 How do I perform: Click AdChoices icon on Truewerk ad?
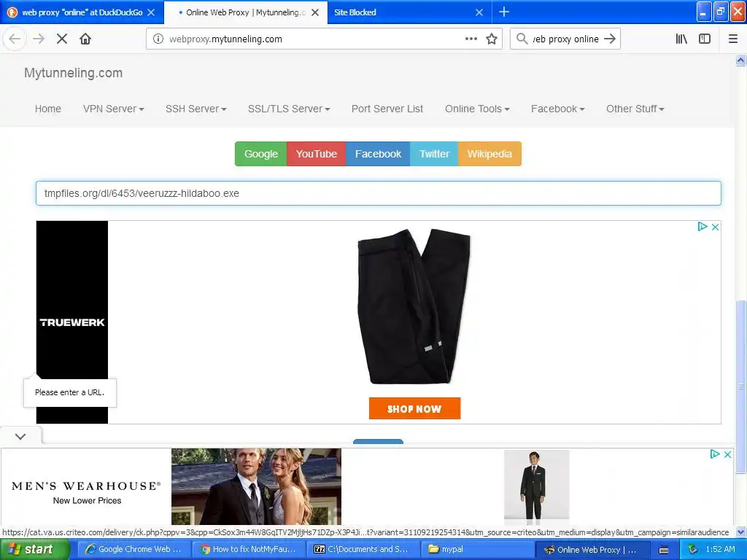tap(703, 227)
